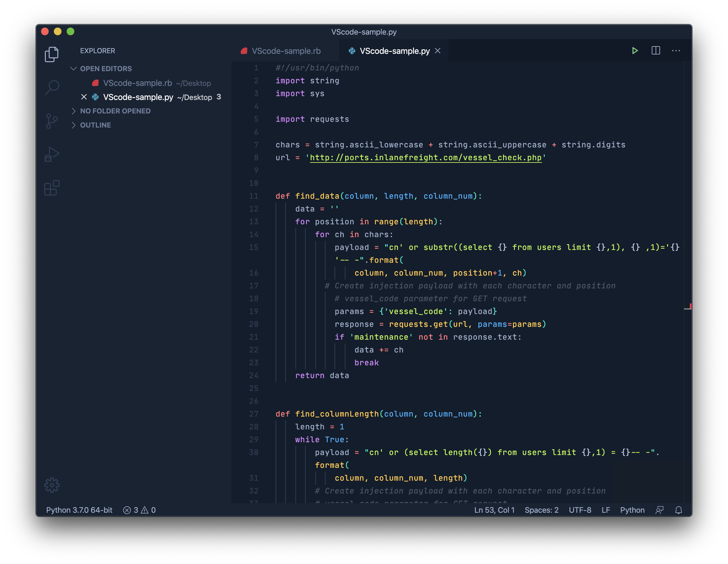The image size is (728, 564).
Task: Switch to the VScode-sample.rb tab
Action: click(x=286, y=51)
